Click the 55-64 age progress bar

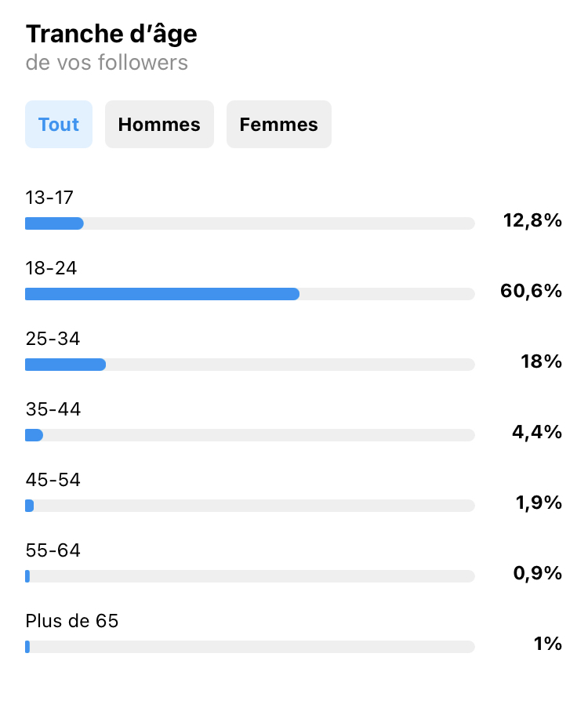[x=250, y=576]
